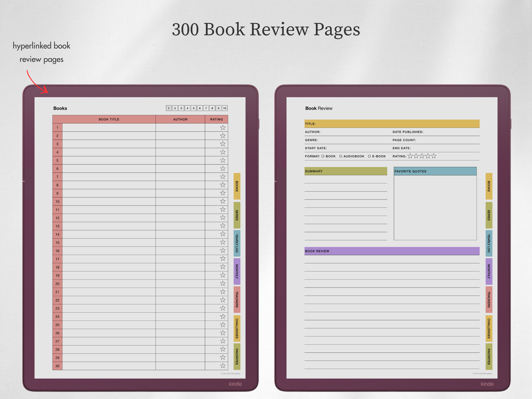532x399 pixels.
Task: Tap the rating star in row 14
Action: [x=223, y=234]
